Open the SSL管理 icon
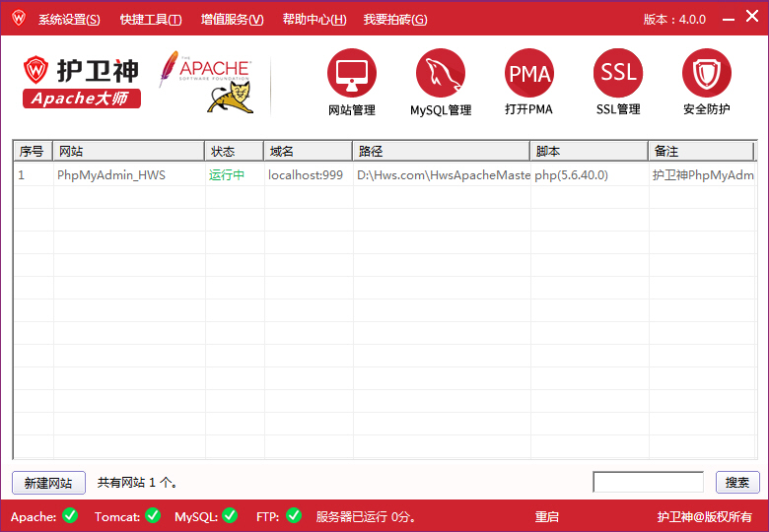Viewport: 769px width, 532px height. tap(618, 74)
